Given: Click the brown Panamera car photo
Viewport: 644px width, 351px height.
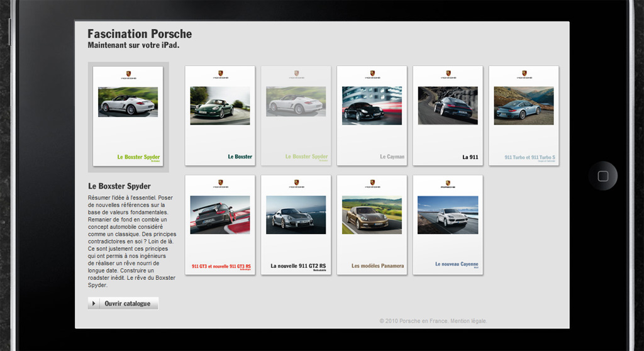Looking at the screenshot, I should coord(372,215).
